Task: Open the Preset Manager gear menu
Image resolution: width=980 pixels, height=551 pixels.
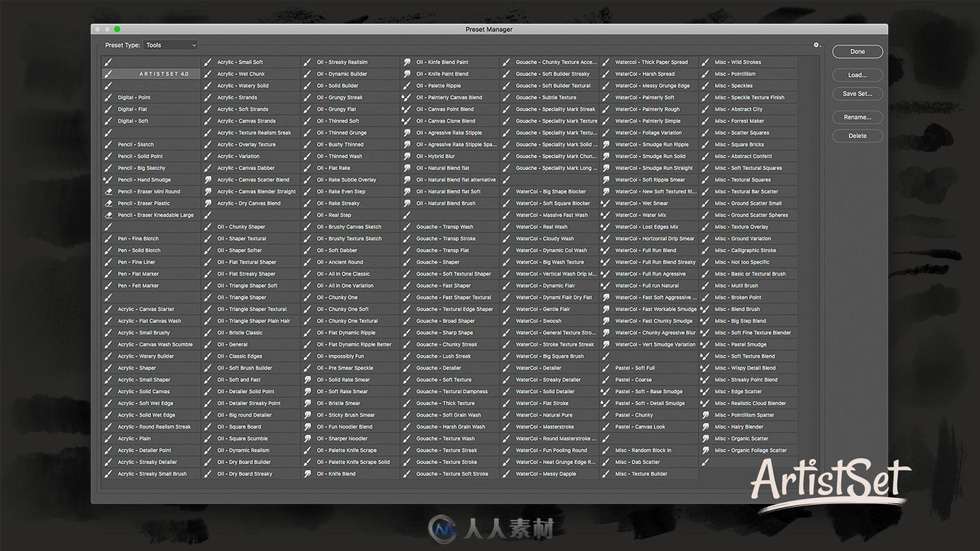Action: (817, 45)
